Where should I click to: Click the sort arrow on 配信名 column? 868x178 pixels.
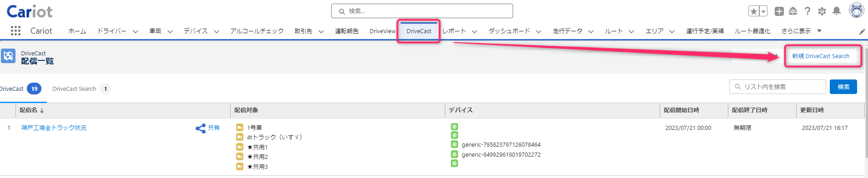coord(42,110)
